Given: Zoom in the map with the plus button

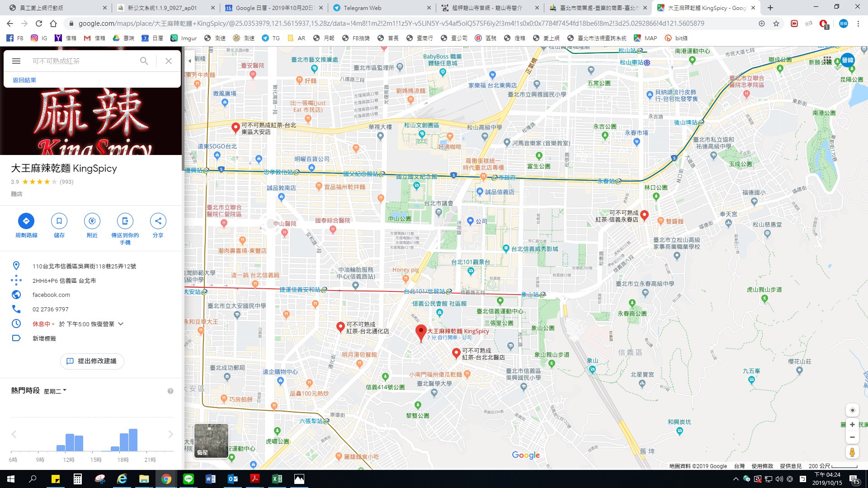Looking at the screenshot, I should click(852, 425).
